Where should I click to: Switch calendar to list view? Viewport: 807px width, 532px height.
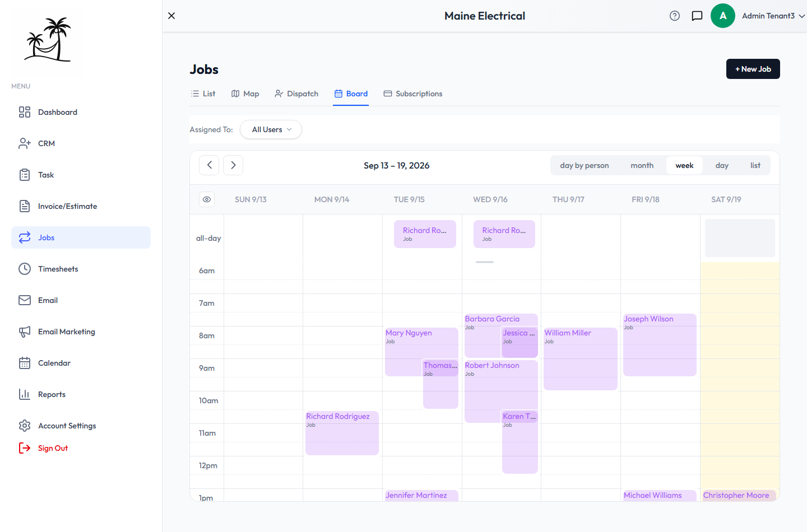click(x=755, y=165)
